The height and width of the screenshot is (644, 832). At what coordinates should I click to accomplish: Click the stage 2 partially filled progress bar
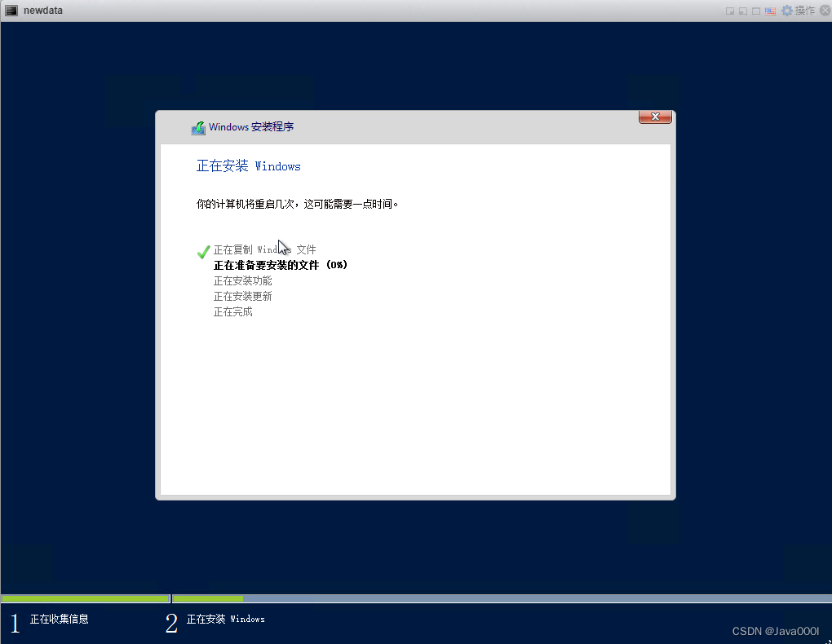502,598
